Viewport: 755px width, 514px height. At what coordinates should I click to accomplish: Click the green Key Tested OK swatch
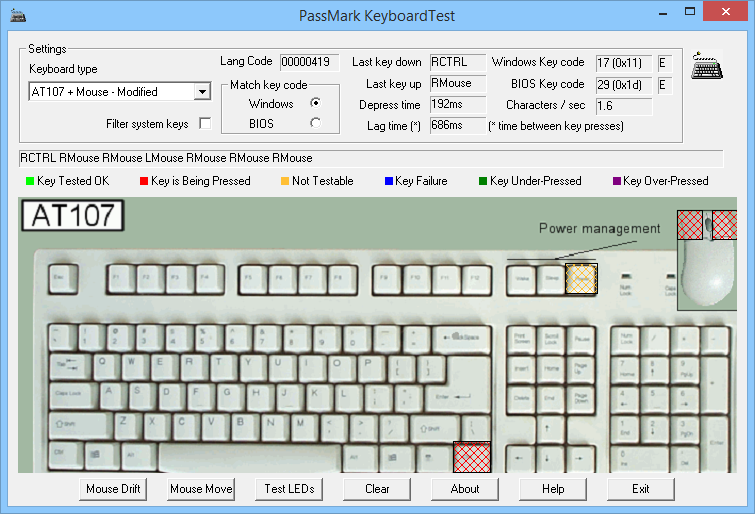(30, 181)
